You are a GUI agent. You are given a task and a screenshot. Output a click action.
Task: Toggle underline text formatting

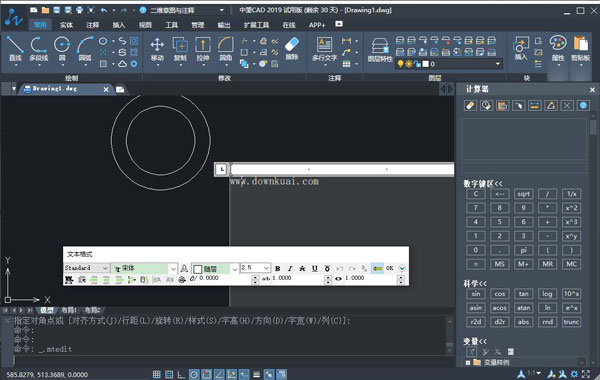315,268
